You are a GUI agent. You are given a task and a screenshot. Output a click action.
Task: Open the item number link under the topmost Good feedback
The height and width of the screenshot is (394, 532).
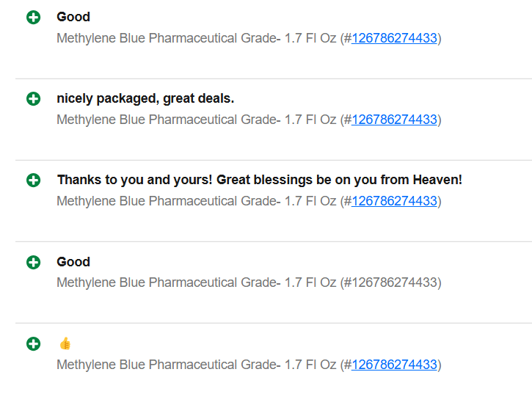tap(394, 38)
